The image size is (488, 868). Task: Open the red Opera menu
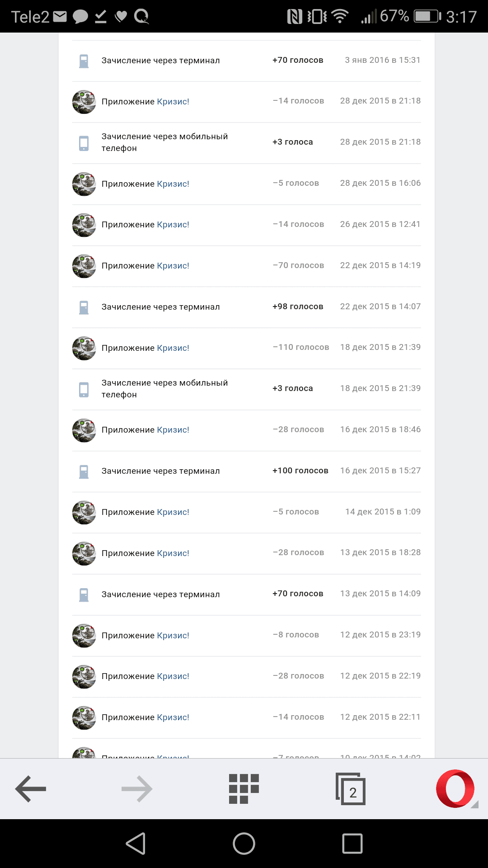(455, 789)
